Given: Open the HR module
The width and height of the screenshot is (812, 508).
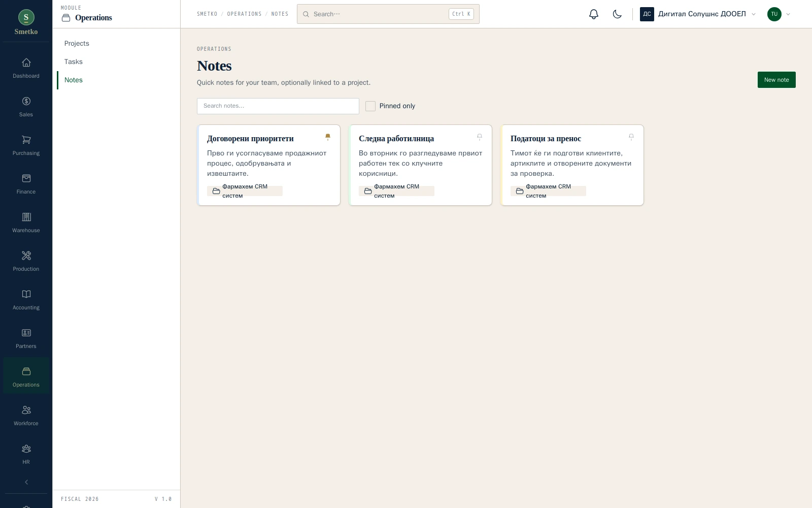Looking at the screenshot, I should [26, 455].
